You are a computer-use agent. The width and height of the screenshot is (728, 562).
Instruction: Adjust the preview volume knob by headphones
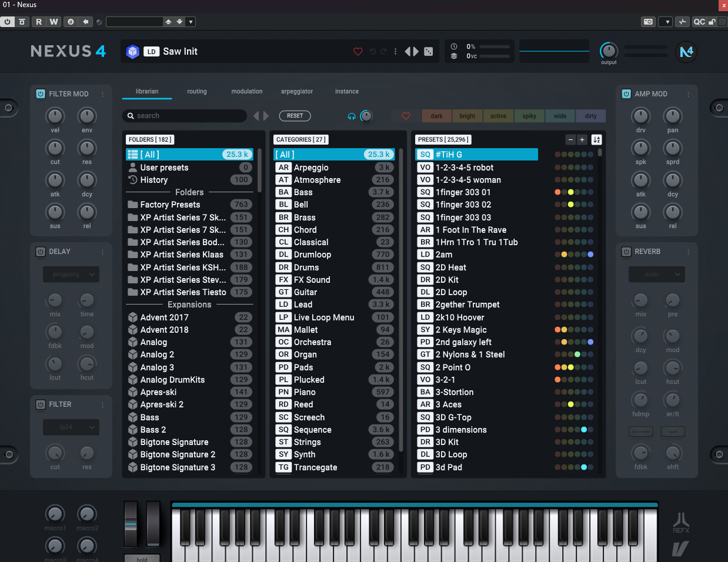(366, 116)
